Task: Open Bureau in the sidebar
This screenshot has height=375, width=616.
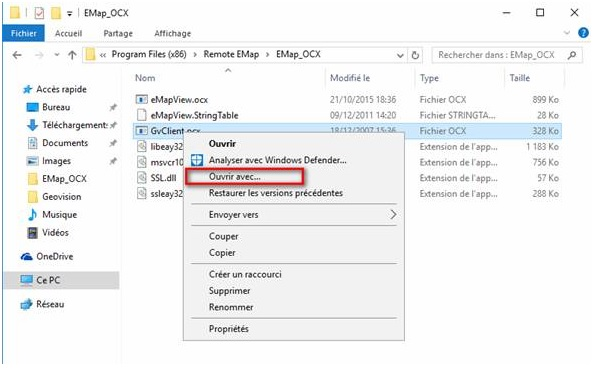Action: (56, 107)
